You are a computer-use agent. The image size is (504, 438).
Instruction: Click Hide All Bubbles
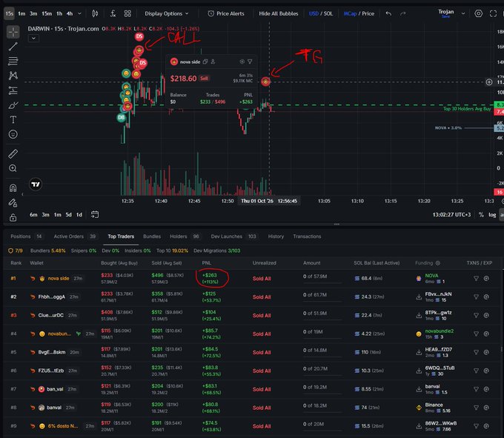(279, 13)
